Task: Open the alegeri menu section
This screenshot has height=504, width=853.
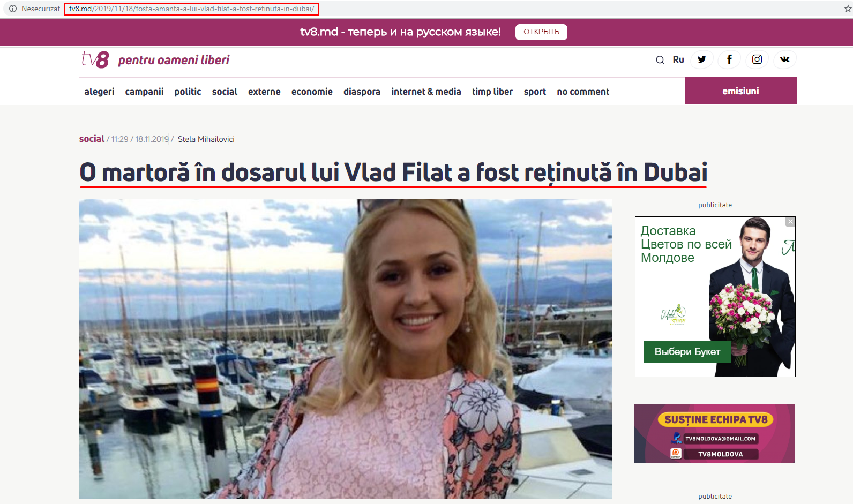Action: (99, 92)
